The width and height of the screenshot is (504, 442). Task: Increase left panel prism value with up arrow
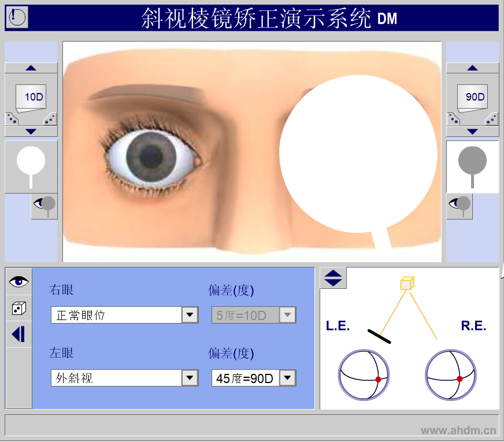tap(31, 68)
